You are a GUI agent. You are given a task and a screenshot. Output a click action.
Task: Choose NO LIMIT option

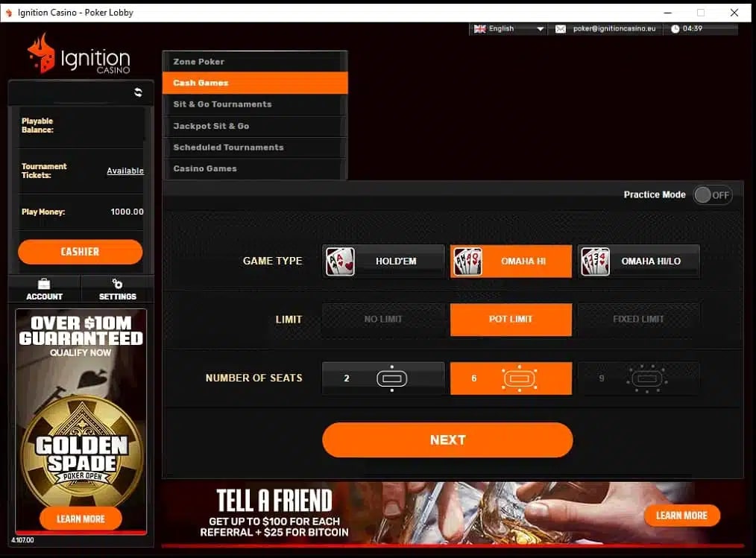point(383,320)
